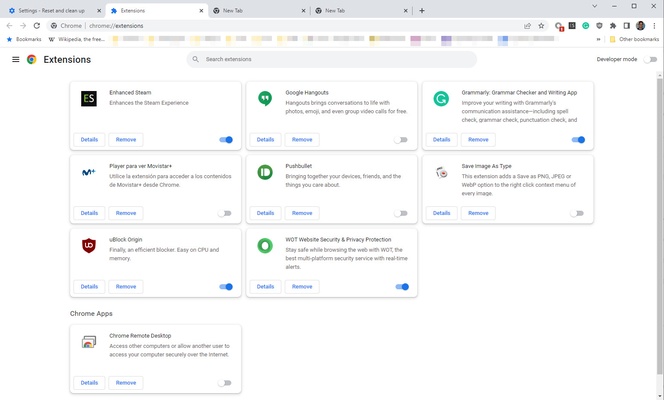Go back using the back arrow
664x400 pixels.
coord(9,26)
